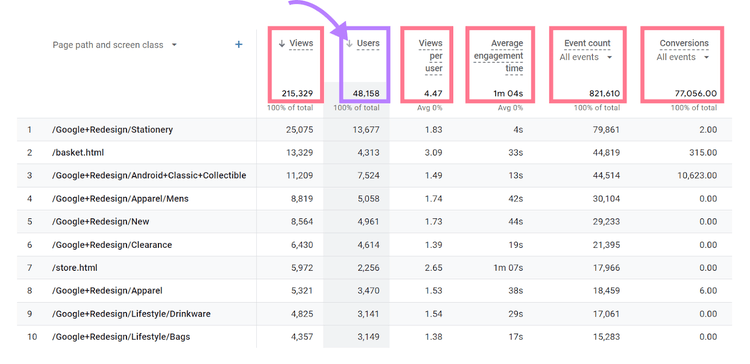Click event count 44,819 for basket.html
Image resolution: width=750 pixels, height=364 pixels.
tap(607, 153)
